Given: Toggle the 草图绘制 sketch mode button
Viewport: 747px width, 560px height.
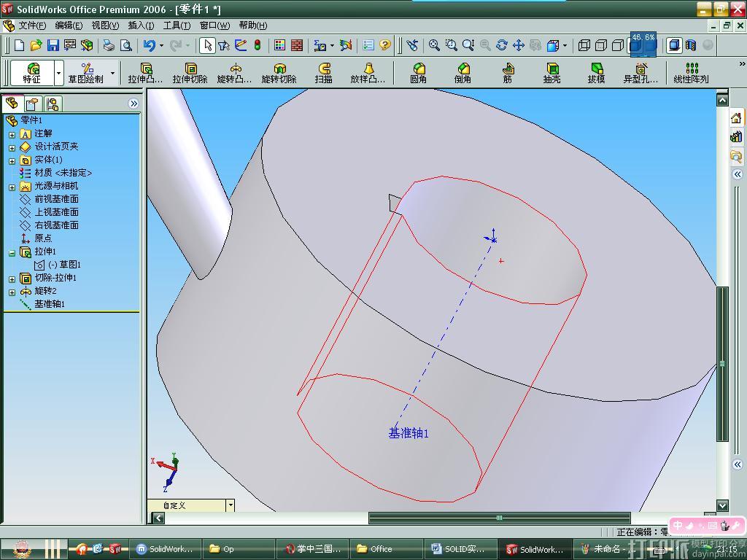Looking at the screenshot, I should (x=86, y=73).
